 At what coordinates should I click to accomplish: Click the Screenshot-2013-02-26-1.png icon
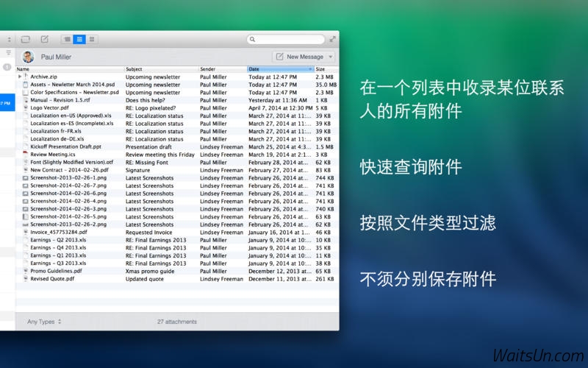pos(26,177)
